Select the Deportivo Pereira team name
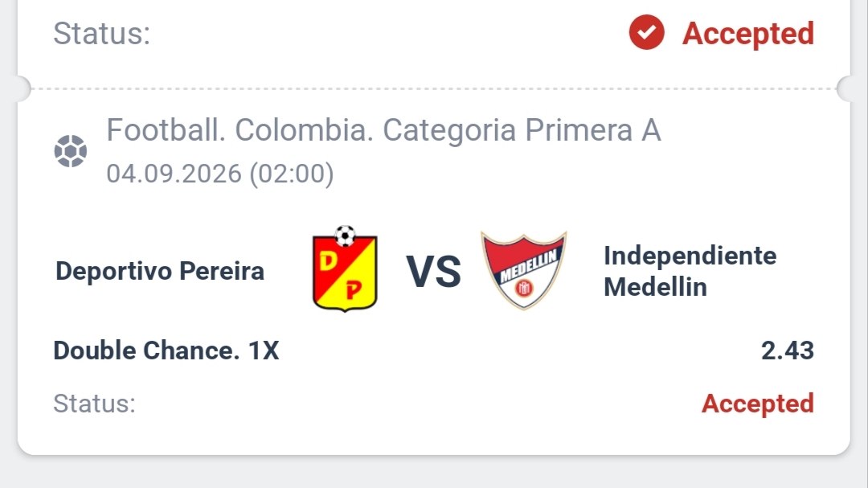 click(160, 272)
